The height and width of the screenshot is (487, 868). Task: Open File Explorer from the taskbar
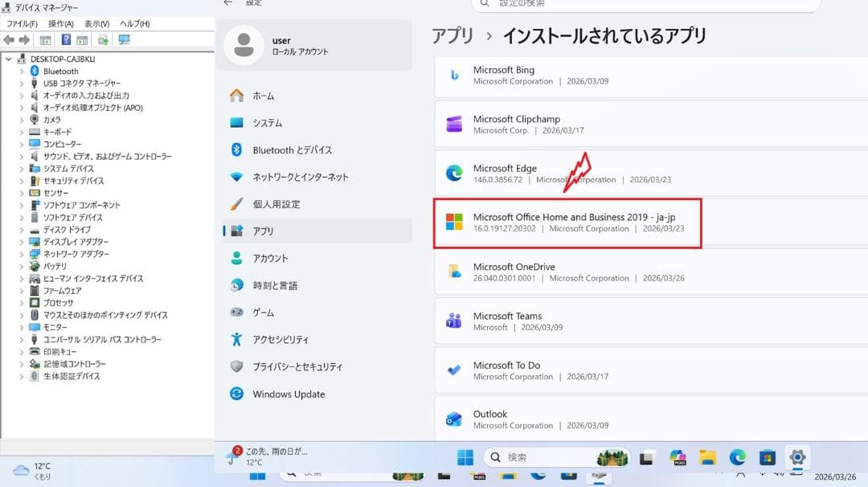(707, 458)
